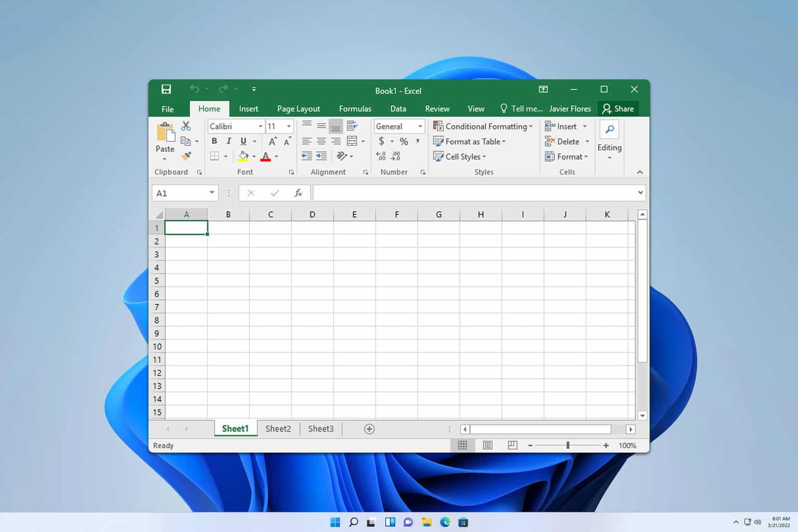Expand Format as Table menu
798x532 pixels.
point(469,141)
